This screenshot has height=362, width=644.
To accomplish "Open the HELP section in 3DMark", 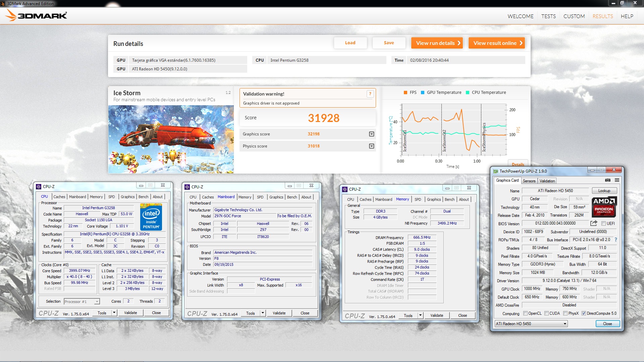I will click(627, 16).
